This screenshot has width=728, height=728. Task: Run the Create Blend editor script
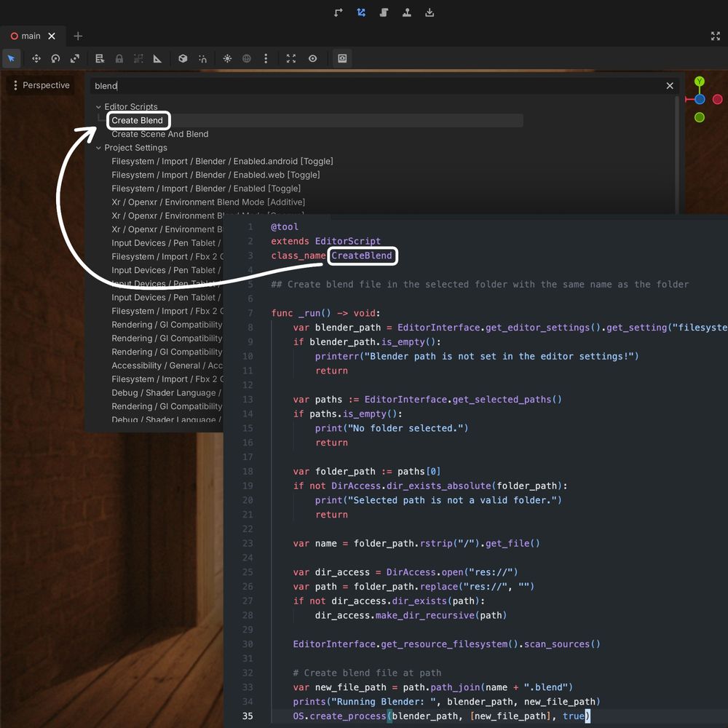(138, 121)
